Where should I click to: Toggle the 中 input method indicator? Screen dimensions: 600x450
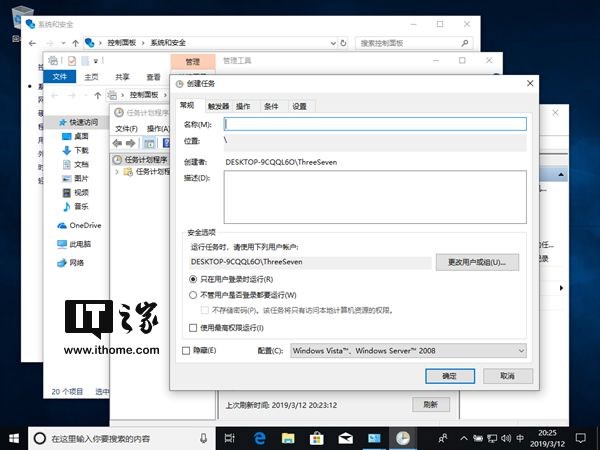pyautogui.click(x=520, y=439)
